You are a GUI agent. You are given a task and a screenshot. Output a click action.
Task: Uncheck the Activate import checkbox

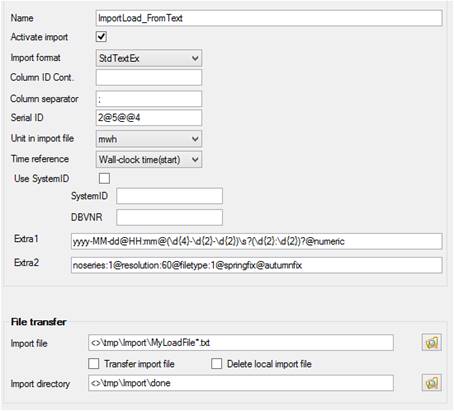[x=101, y=36]
